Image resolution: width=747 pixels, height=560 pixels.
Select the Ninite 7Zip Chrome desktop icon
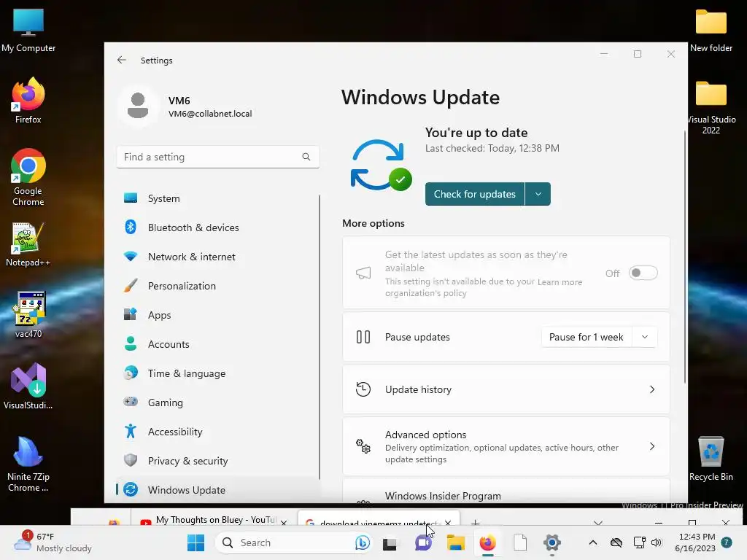pos(28,464)
